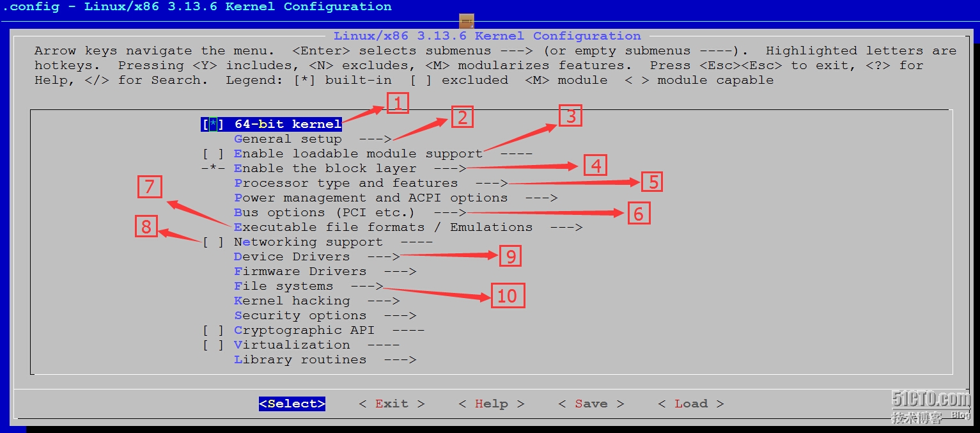Open the File systems submenu
980x433 pixels.
[x=308, y=286]
